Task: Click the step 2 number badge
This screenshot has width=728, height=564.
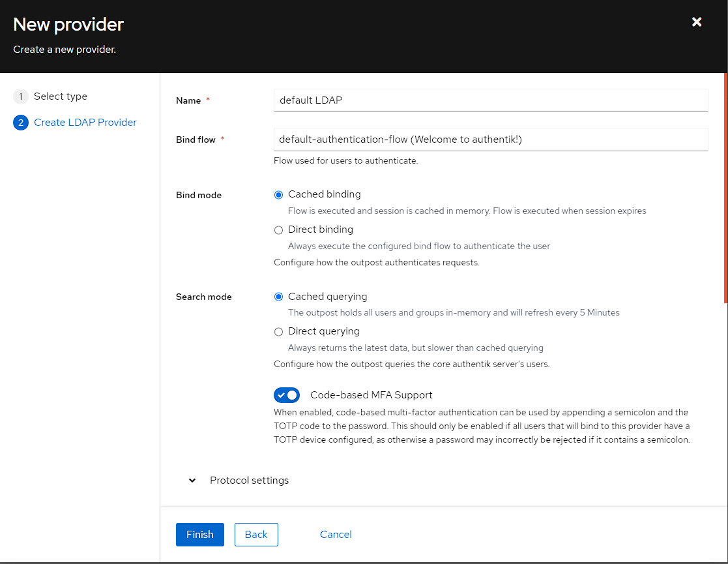Action: (x=21, y=123)
